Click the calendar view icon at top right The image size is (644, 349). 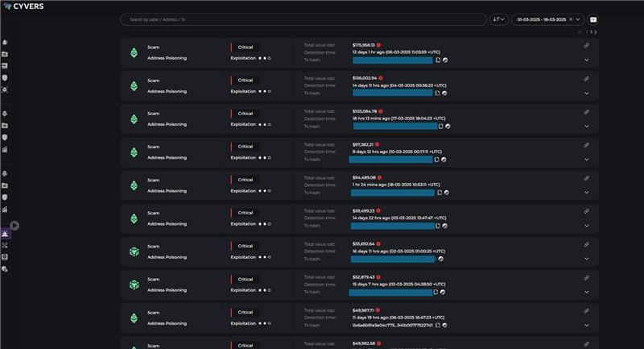[x=593, y=19]
